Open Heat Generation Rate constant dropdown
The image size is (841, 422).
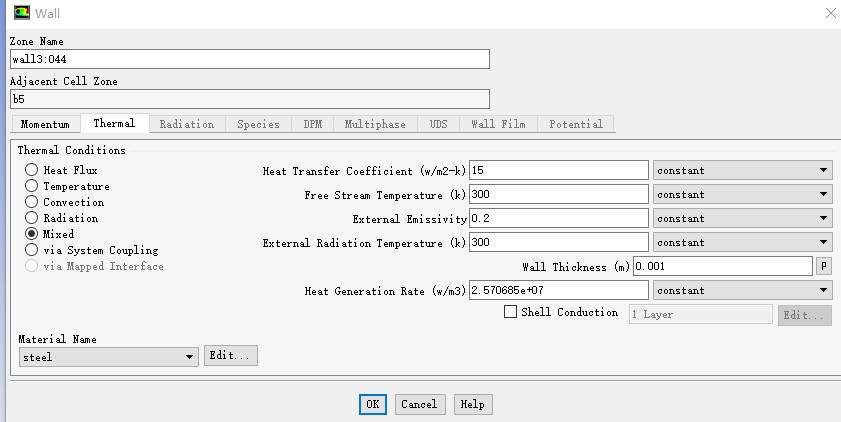pyautogui.click(x=742, y=290)
